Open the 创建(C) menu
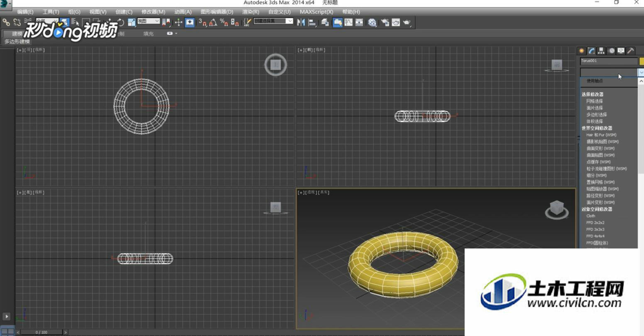644x336 pixels. pyautogui.click(x=124, y=12)
